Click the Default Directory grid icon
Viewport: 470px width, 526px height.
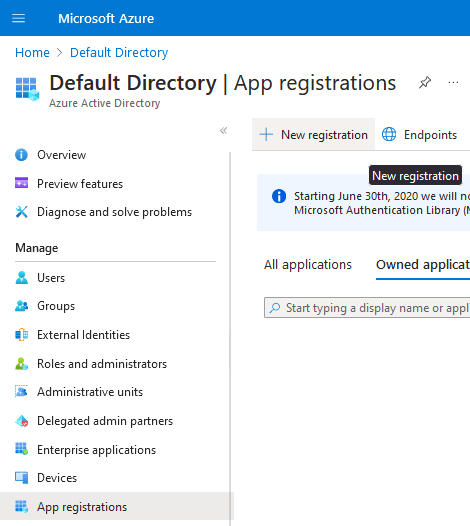[x=27, y=89]
